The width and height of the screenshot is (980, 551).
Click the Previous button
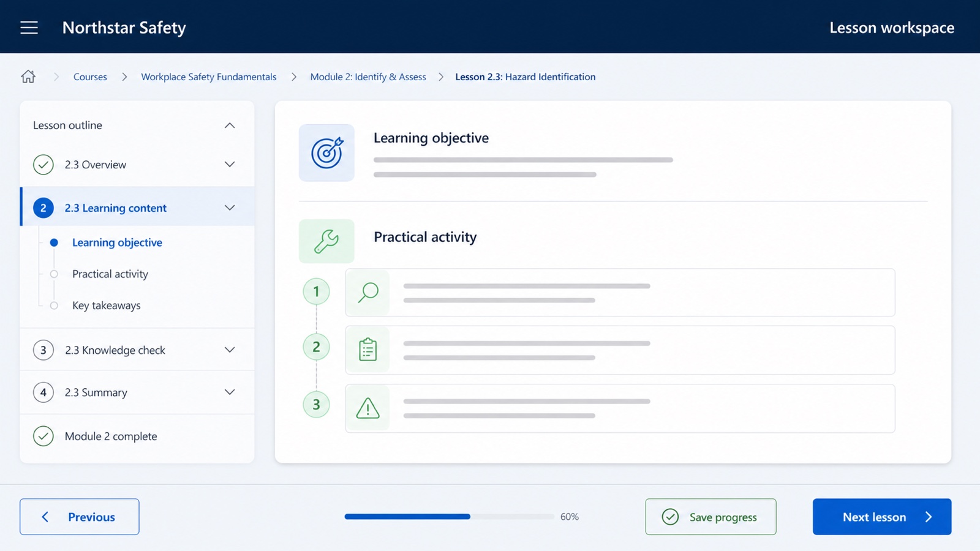click(80, 517)
